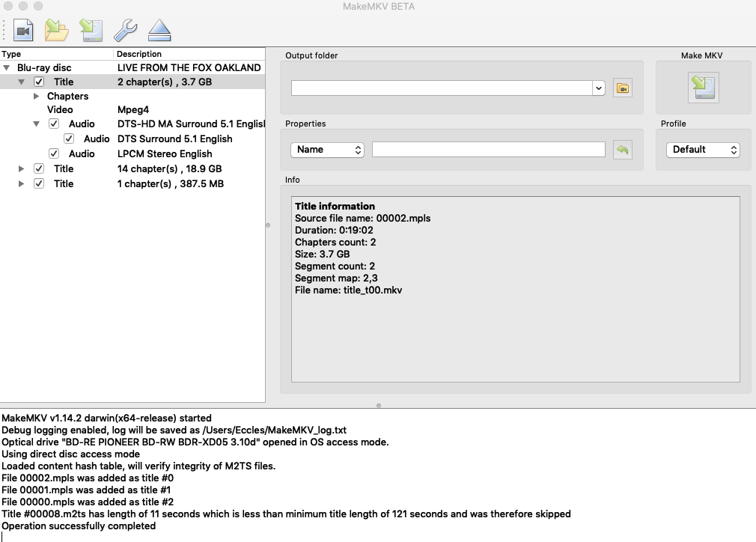Click the 'Operation successfully completed' log line
756x542 pixels.
click(x=79, y=526)
